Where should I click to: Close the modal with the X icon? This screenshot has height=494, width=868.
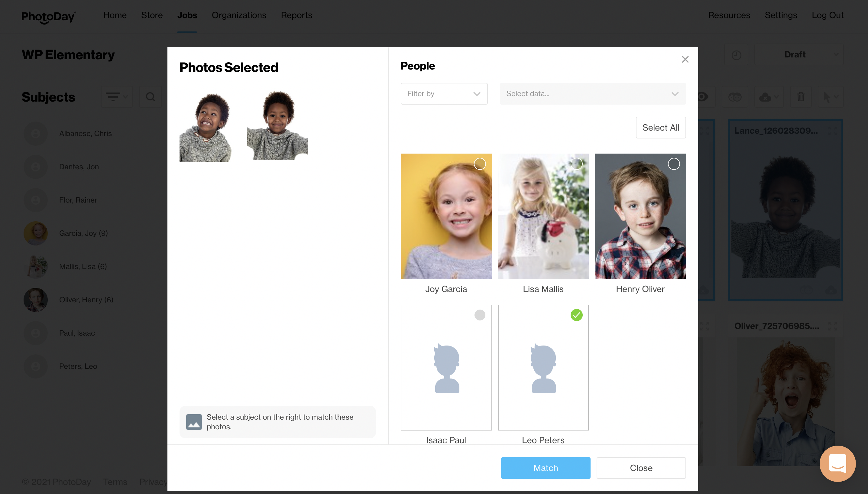pyautogui.click(x=685, y=59)
